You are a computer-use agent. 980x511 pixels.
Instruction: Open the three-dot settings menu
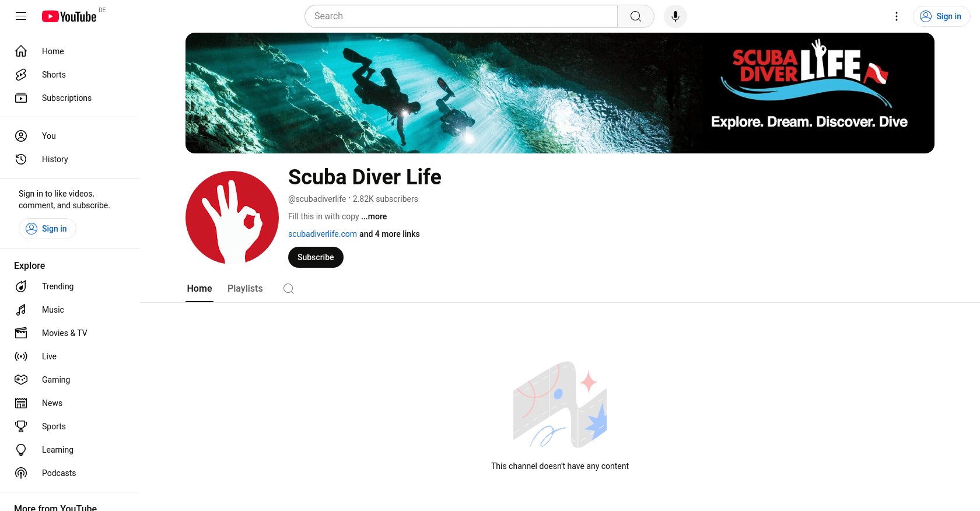(896, 16)
